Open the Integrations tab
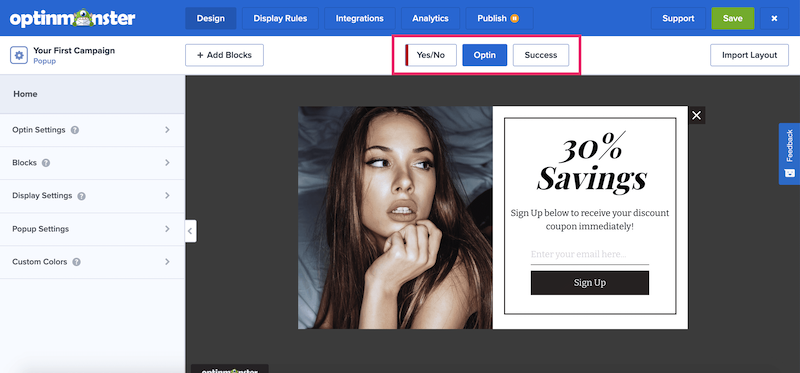Viewport: 800px width, 373px height. [360, 18]
